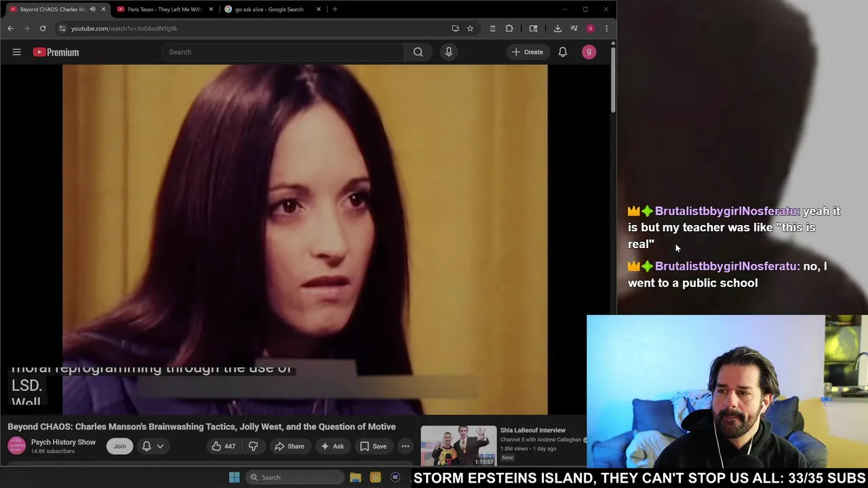The image size is (868, 488).
Task: Open File Explorer from the taskbar
Action: tap(355, 477)
